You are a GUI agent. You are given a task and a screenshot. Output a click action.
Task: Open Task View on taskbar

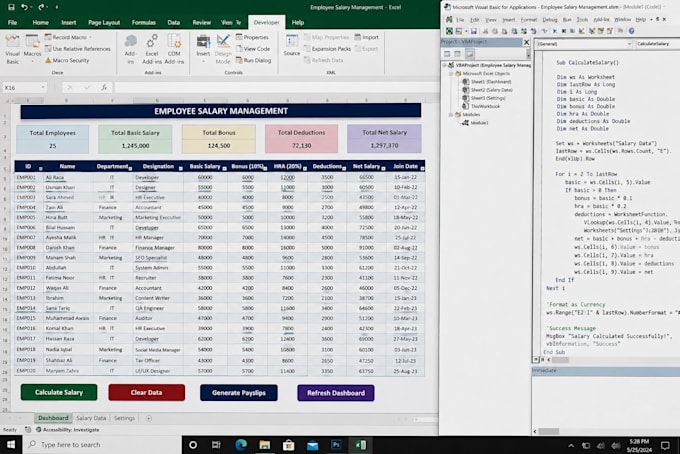[216, 444]
